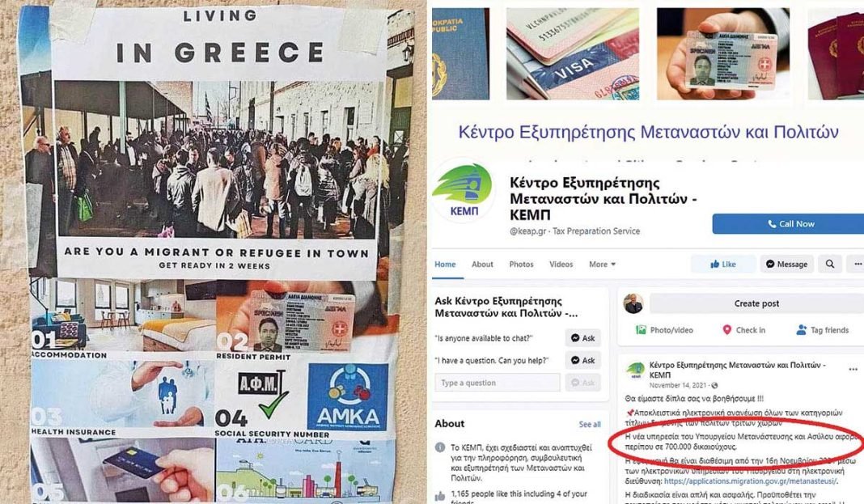Open the See all link in About
This screenshot has height=504, width=864.
point(590,424)
